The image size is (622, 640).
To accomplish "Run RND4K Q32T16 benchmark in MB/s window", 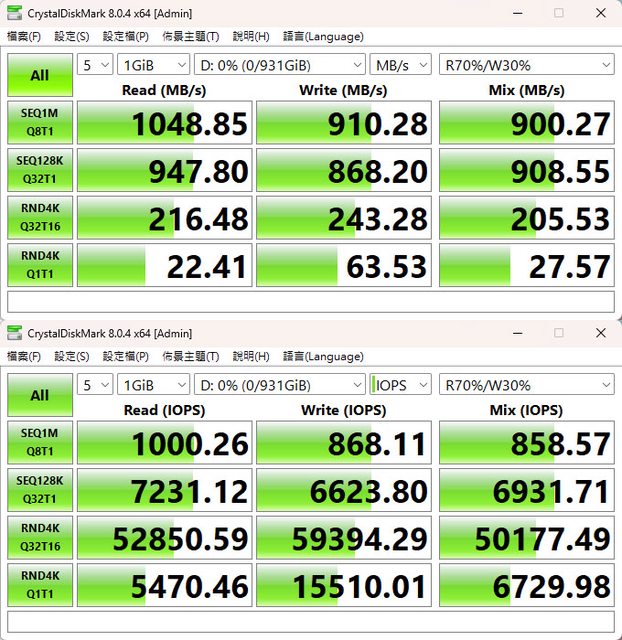I will 39,218.
